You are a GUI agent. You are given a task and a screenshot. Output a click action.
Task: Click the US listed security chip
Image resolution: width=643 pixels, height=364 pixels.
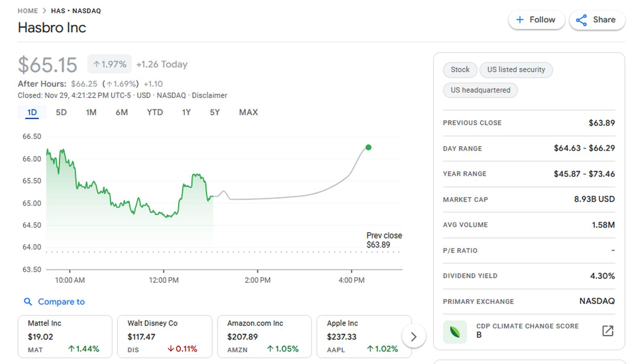[516, 70]
